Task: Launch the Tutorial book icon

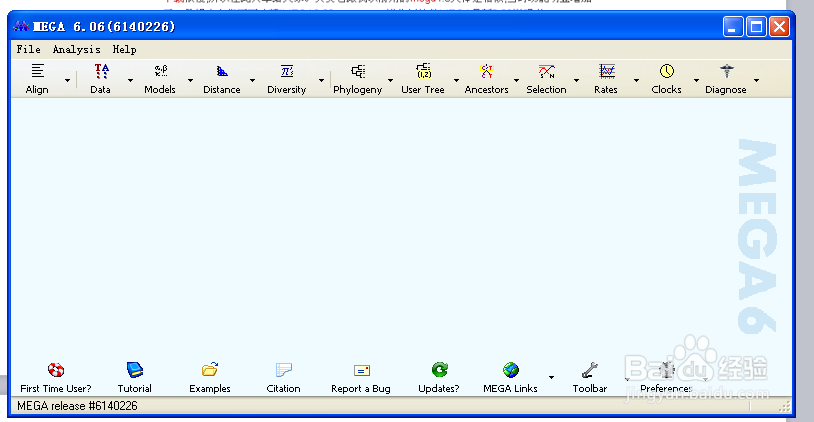Action: point(135,370)
